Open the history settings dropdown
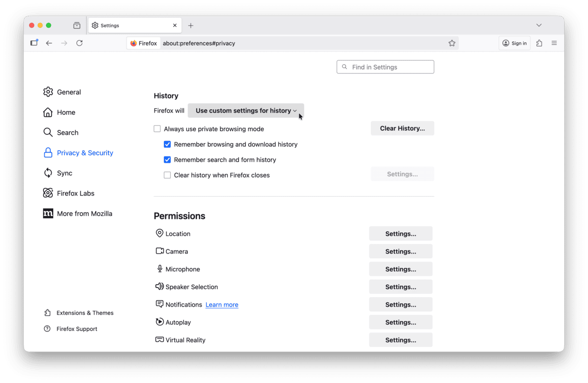Screen dimensions: 588x383 pos(246,111)
